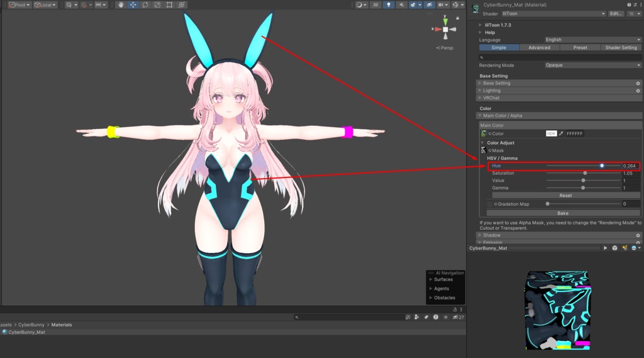Switch to the Shader Setting tab
This screenshot has width=644, height=358.
click(621, 48)
